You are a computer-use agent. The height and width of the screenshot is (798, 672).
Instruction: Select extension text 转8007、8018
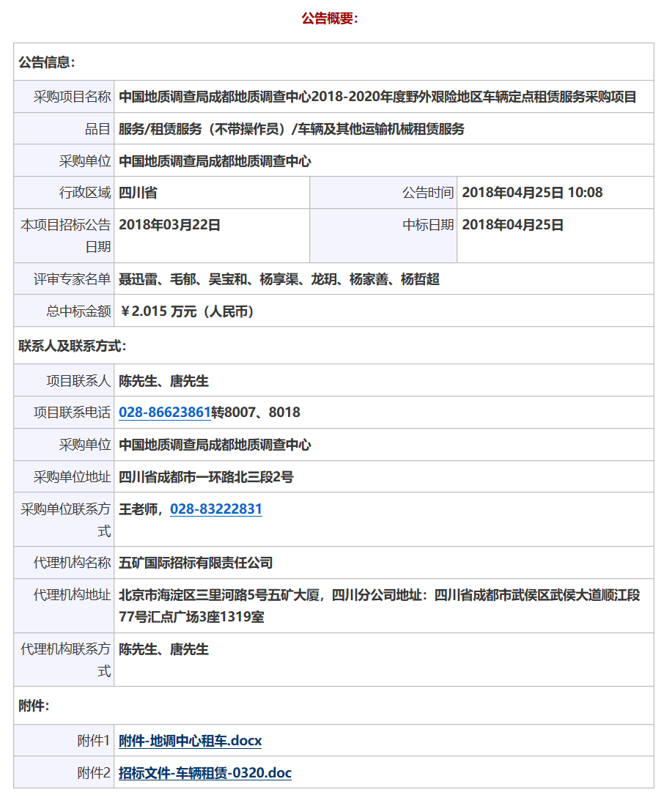tap(256, 413)
